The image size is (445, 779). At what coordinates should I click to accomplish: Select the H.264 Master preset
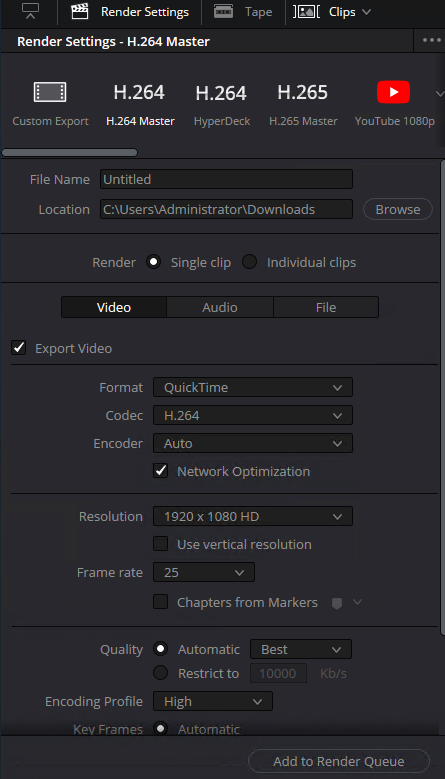[140, 104]
